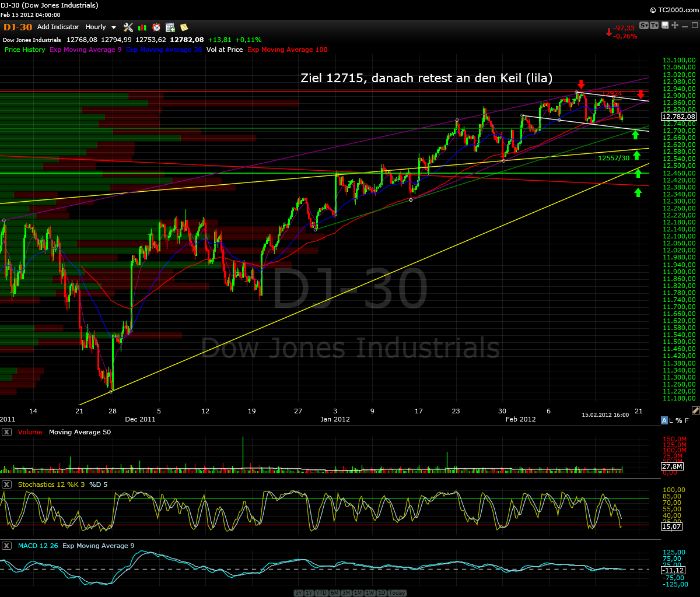Click the Exp Moving Average 9 label
Image resolution: width=700 pixels, height=597 pixels.
[85, 50]
